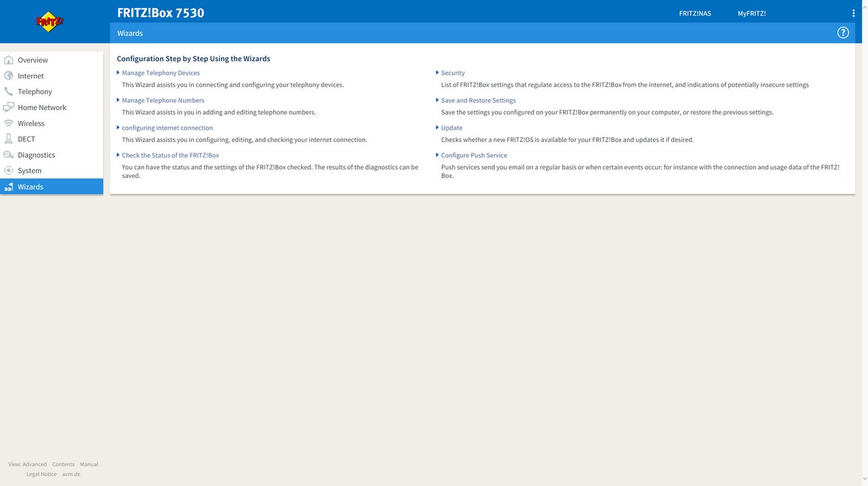Click the arrow beside Update
Viewport: 868px width, 486px height.
click(x=437, y=128)
